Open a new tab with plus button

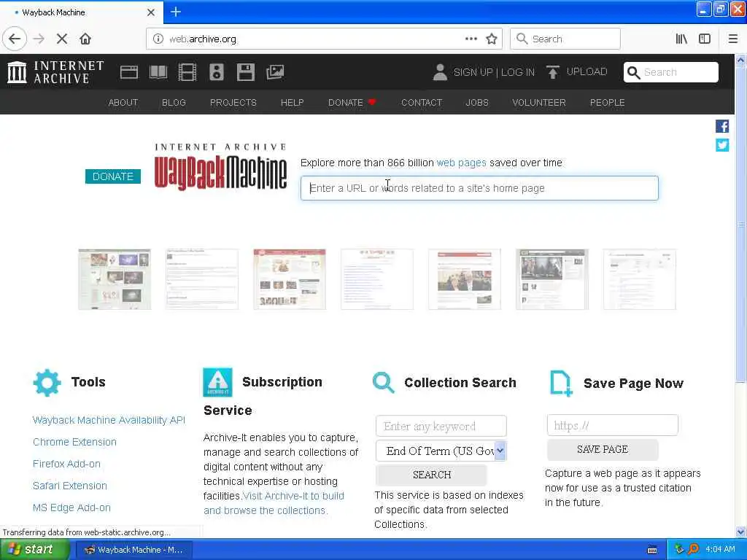[x=176, y=12]
